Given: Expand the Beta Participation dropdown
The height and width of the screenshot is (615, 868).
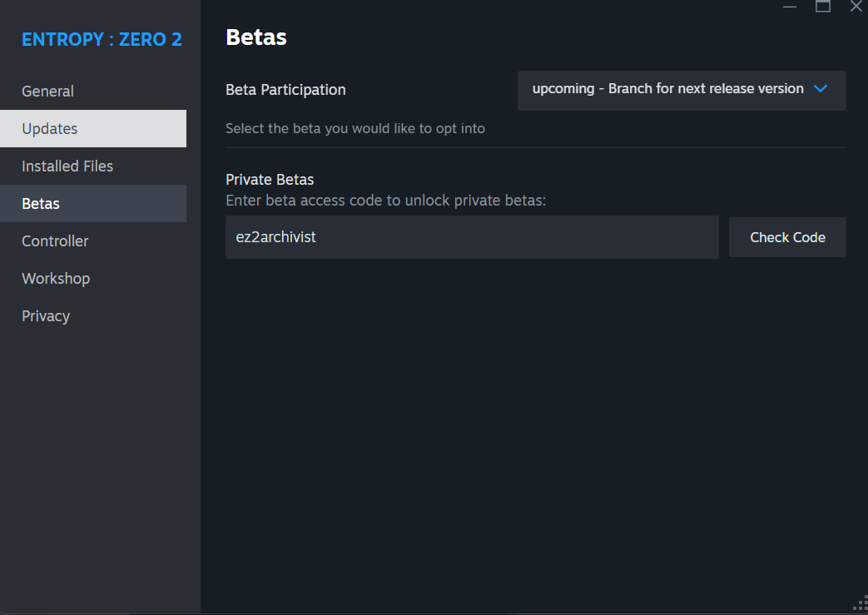Looking at the screenshot, I should (x=681, y=90).
